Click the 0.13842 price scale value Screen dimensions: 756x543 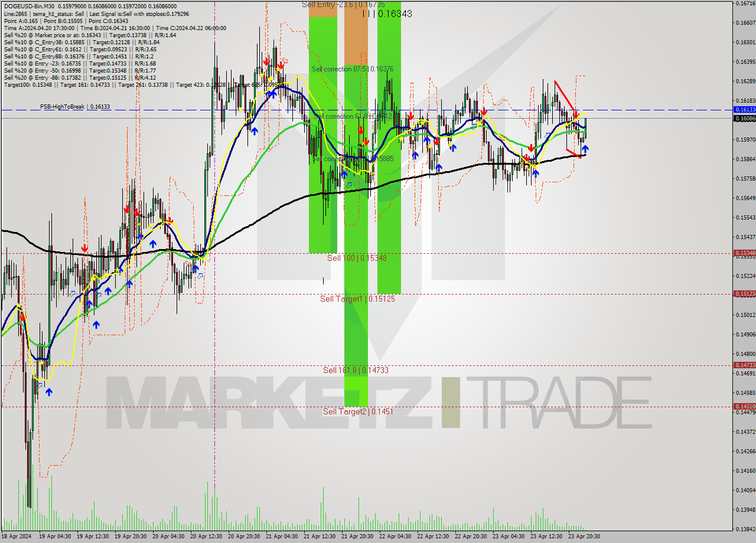pos(745,529)
